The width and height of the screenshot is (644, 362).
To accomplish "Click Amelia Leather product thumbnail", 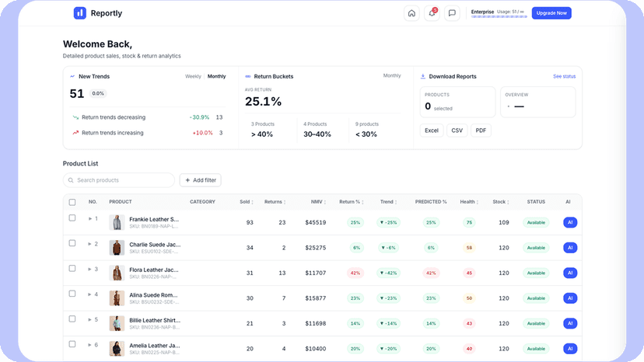I will (x=117, y=349).
